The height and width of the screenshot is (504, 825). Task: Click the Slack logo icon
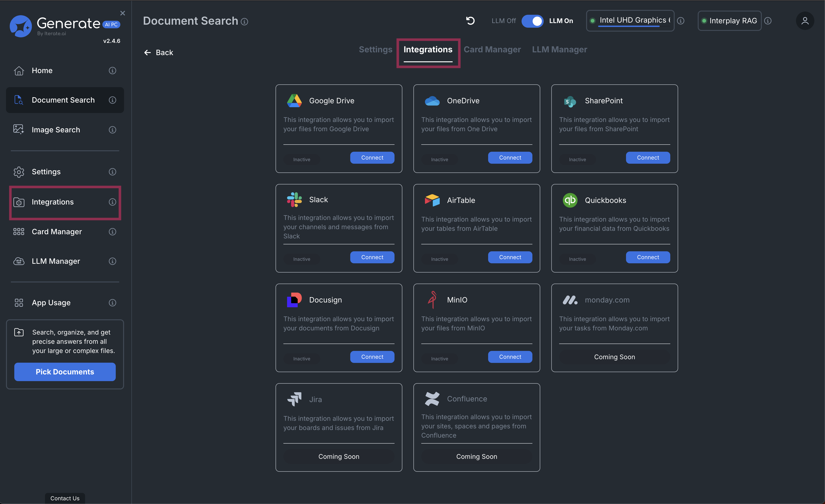coord(294,200)
